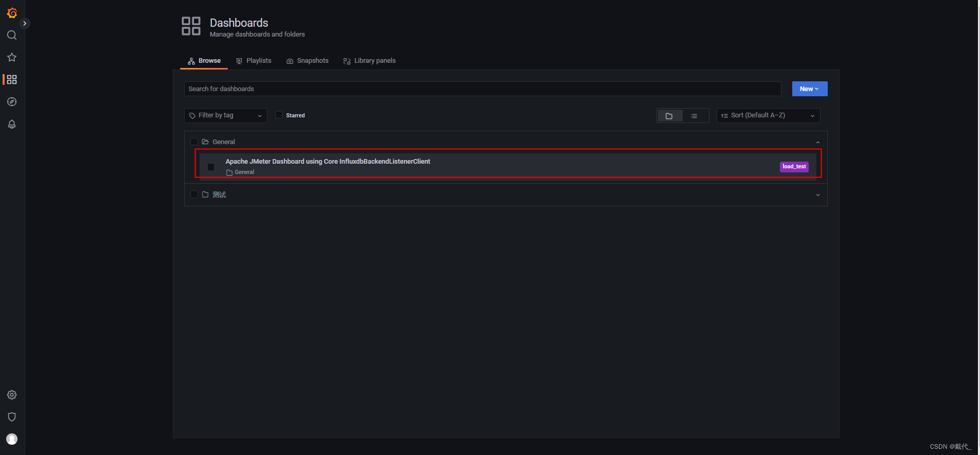Open the New dropdown button
The image size is (980, 455).
(x=810, y=89)
